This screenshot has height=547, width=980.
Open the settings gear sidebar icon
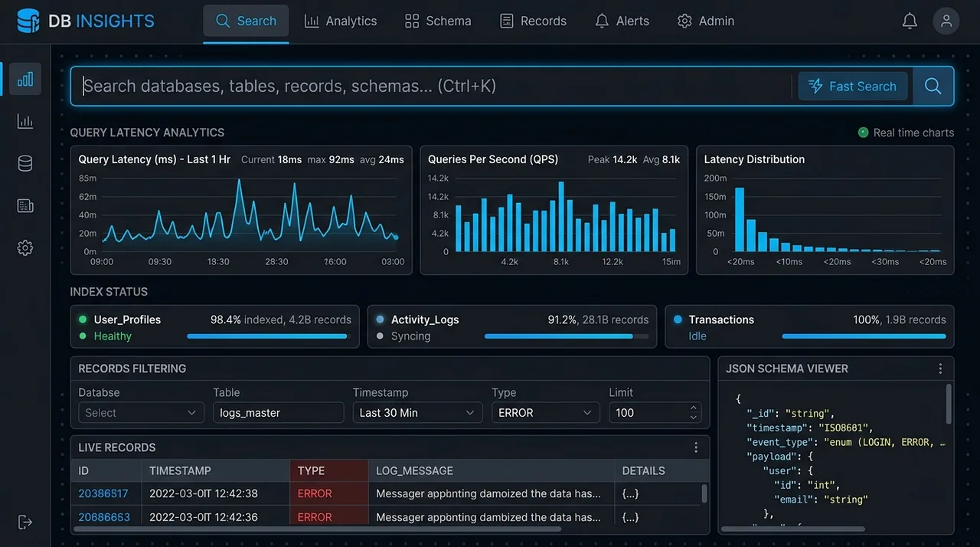point(25,247)
